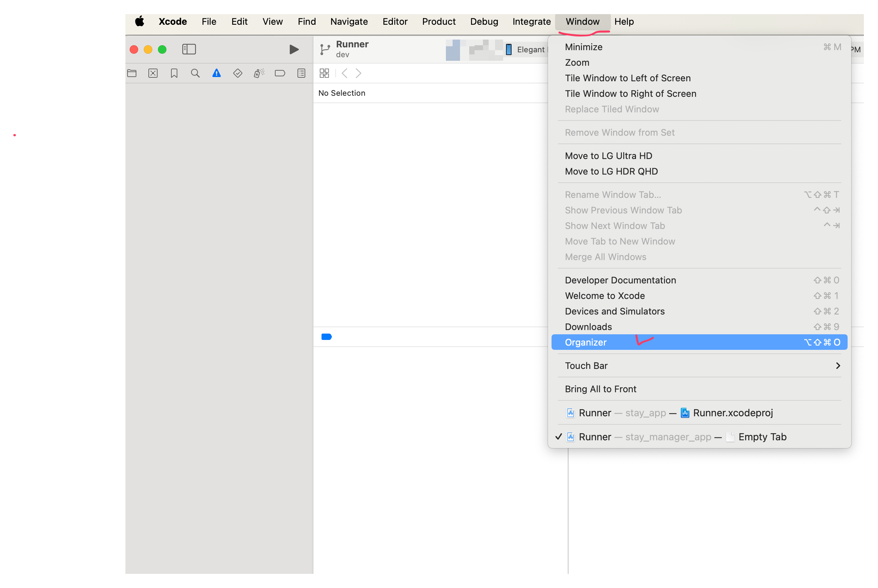Toggle the blue breakpoints activation indicator
This screenshot has height=588, width=878.
pyautogui.click(x=326, y=337)
